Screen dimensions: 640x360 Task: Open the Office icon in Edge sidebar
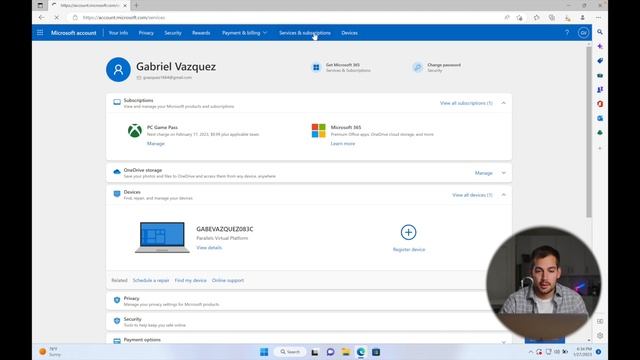pyautogui.click(x=600, y=104)
